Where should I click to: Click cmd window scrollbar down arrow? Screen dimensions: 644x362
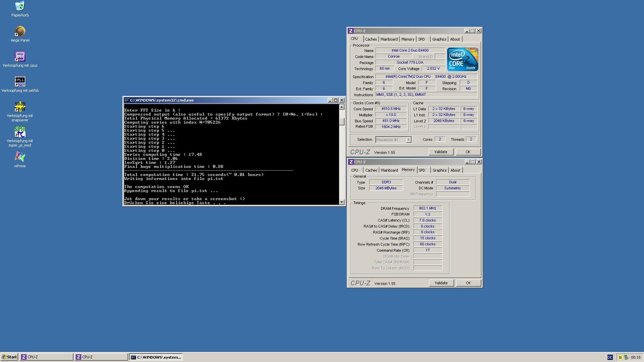342,202
